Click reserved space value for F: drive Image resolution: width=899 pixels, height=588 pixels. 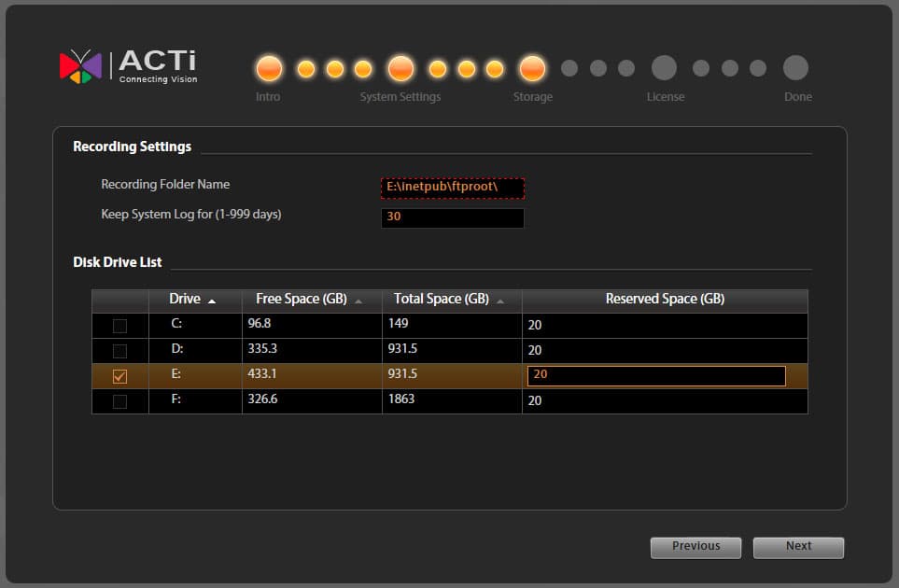click(534, 401)
